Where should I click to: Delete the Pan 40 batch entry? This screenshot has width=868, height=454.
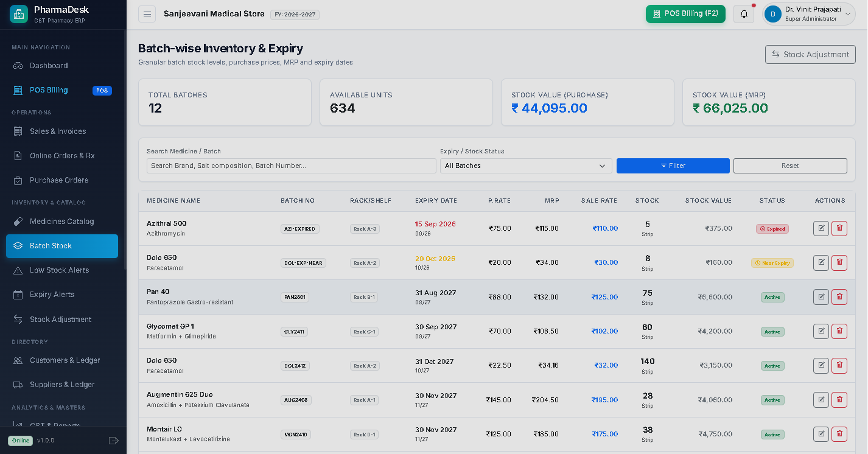[x=839, y=297]
